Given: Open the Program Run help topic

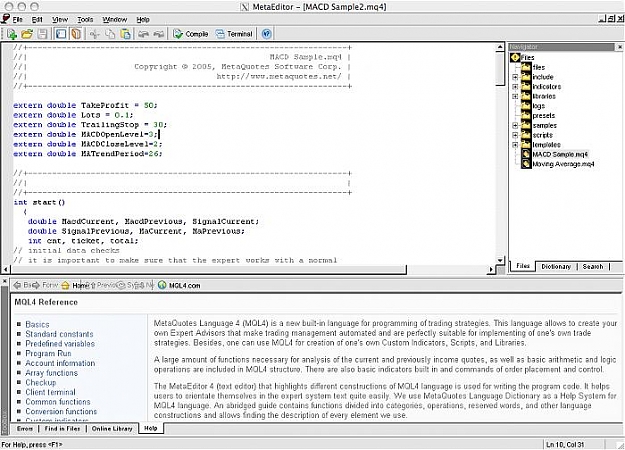Looking at the screenshot, I should point(48,354).
